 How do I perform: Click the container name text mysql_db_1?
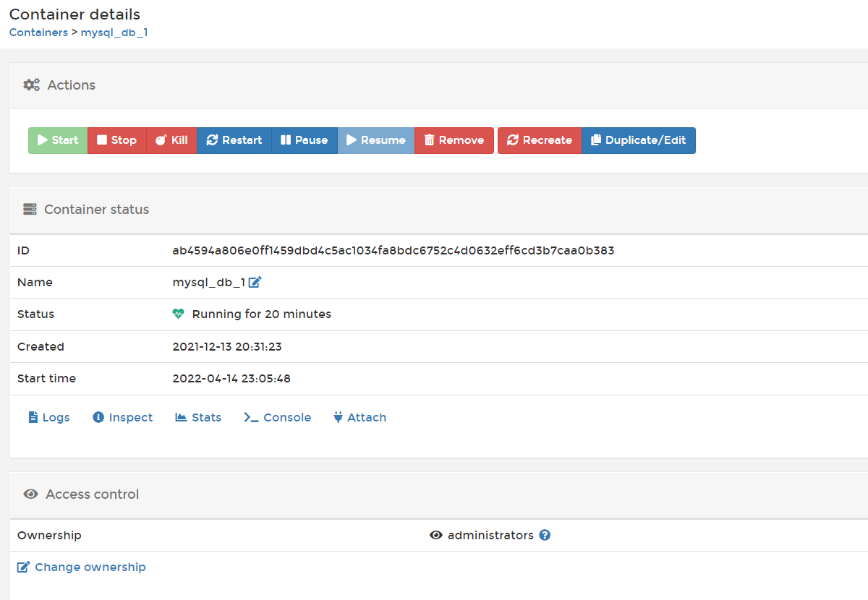click(x=209, y=282)
